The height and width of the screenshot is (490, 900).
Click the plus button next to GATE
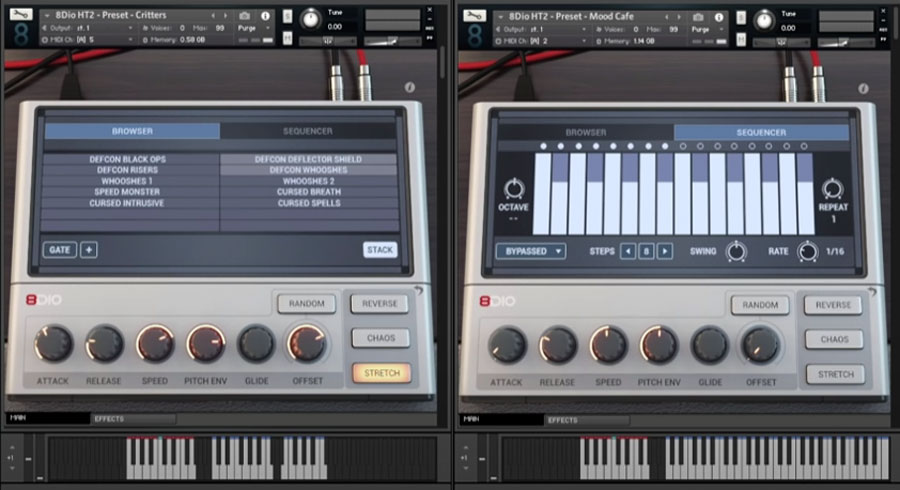point(88,250)
